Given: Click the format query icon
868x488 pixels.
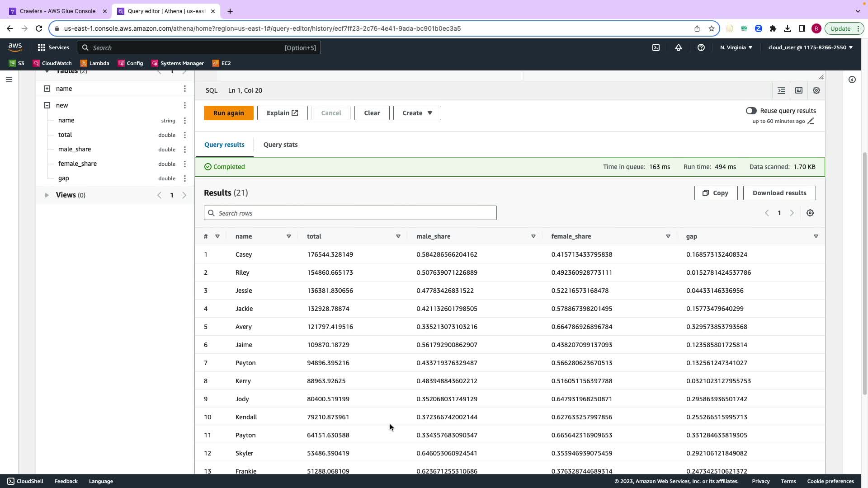Looking at the screenshot, I should (x=781, y=90).
